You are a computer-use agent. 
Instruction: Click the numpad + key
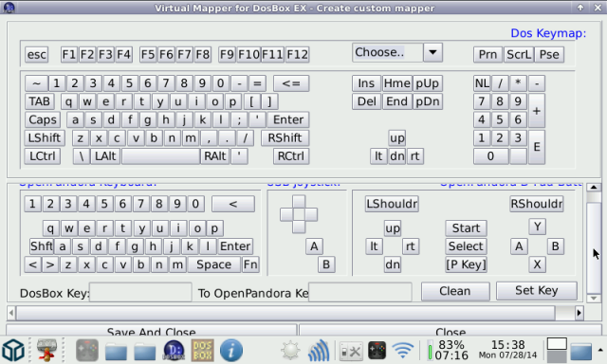tap(537, 111)
